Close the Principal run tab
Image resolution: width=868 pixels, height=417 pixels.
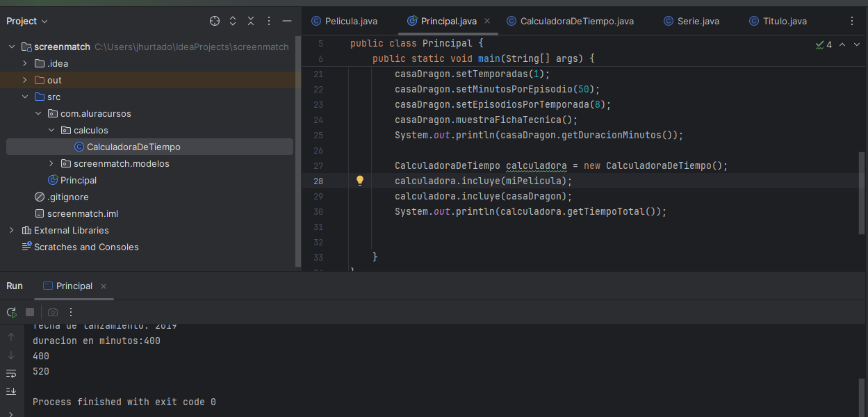(104, 286)
